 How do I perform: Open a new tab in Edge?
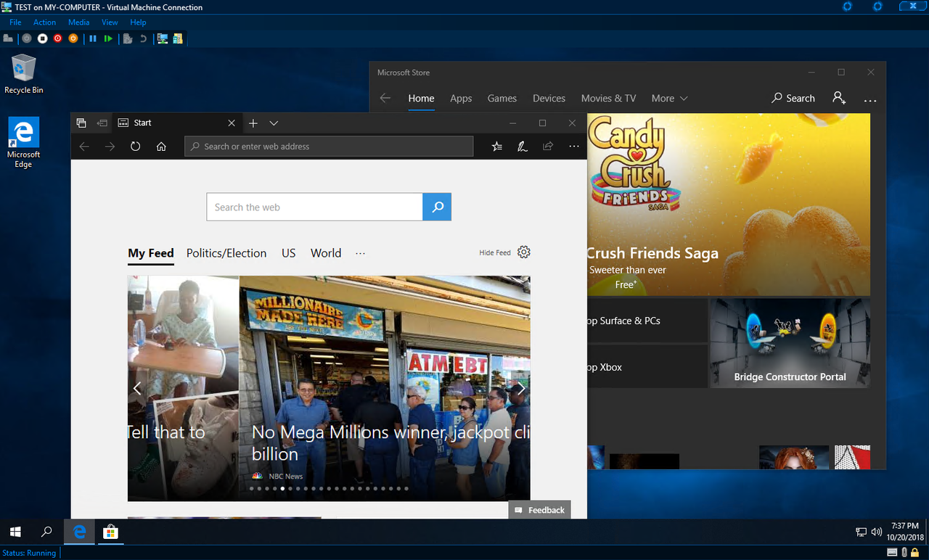[253, 123]
